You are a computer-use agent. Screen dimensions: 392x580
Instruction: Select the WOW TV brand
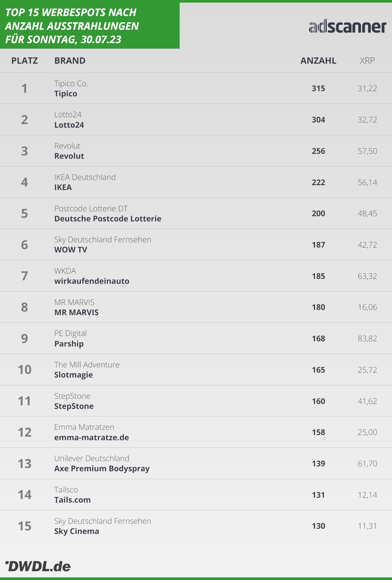(x=71, y=250)
